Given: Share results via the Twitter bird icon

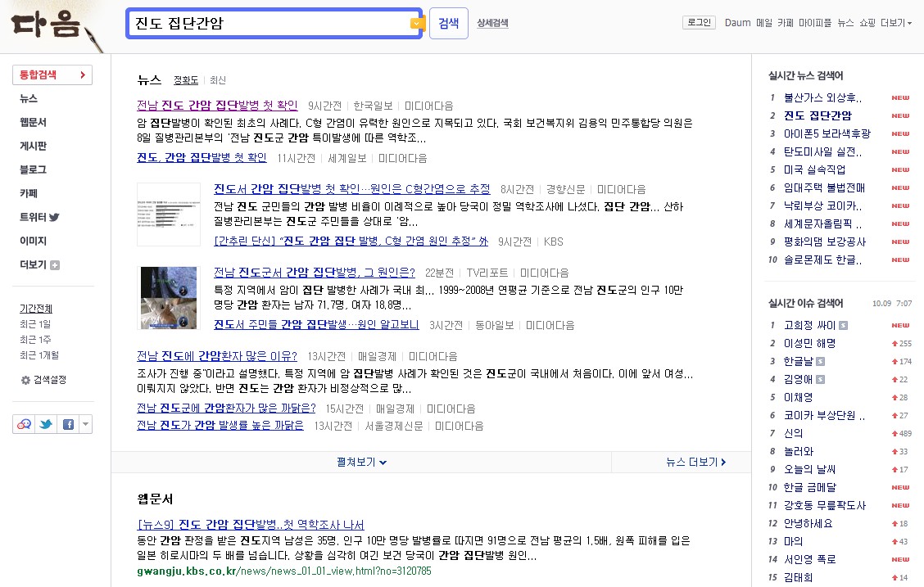Looking at the screenshot, I should (x=46, y=424).
